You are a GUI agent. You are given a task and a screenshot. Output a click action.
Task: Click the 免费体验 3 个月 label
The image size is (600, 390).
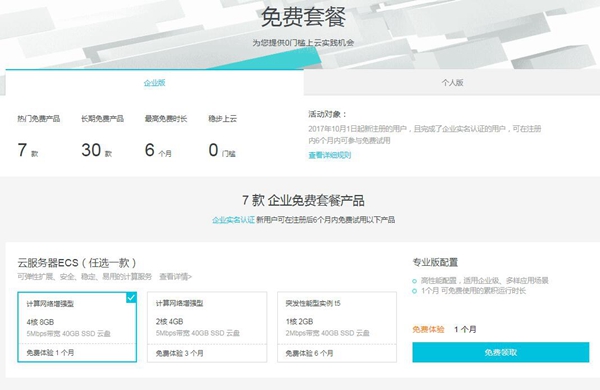click(179, 353)
